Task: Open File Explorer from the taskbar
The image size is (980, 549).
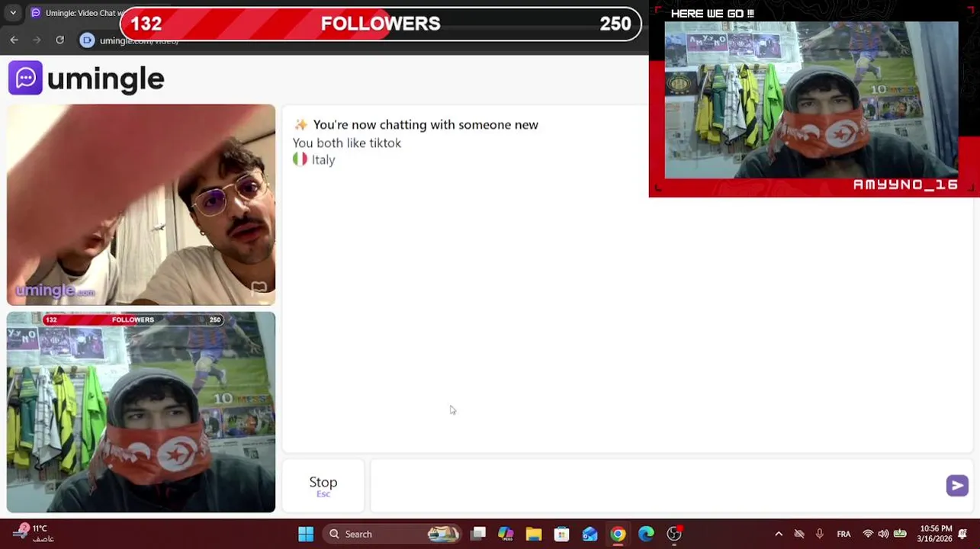Action: (534, 534)
